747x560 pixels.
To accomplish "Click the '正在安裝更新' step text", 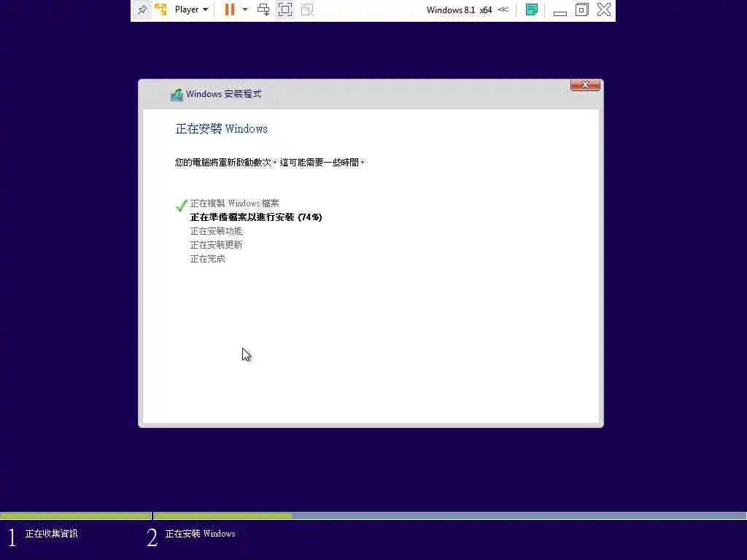I will [216, 245].
